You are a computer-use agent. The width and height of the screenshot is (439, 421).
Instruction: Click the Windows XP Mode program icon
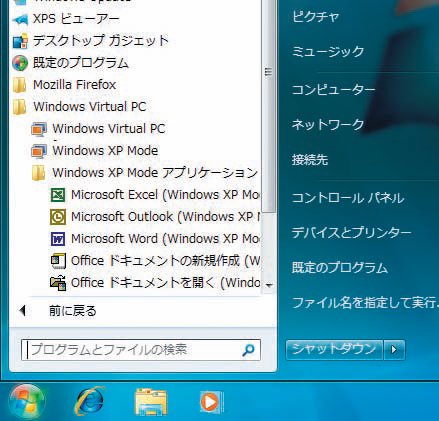tap(39, 151)
